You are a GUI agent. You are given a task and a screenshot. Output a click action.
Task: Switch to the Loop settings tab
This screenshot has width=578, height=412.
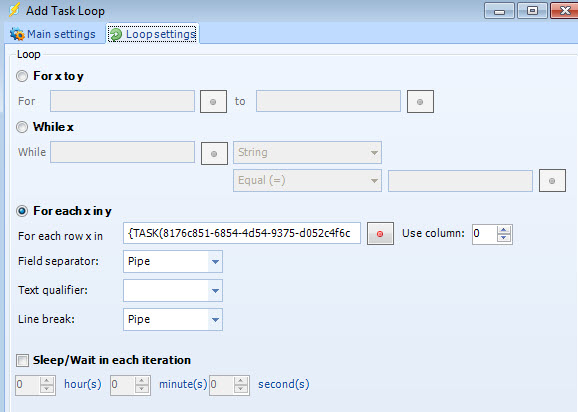[x=153, y=34]
